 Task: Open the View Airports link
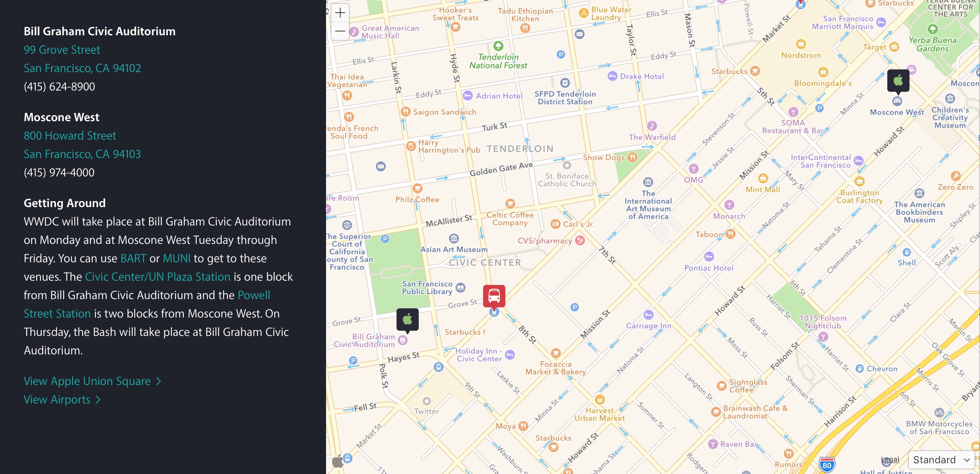click(x=62, y=400)
